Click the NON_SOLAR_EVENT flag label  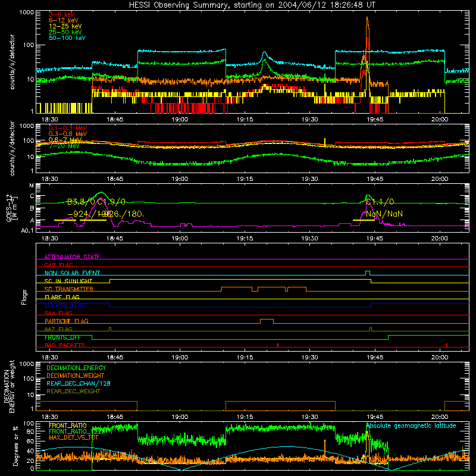coord(72,273)
